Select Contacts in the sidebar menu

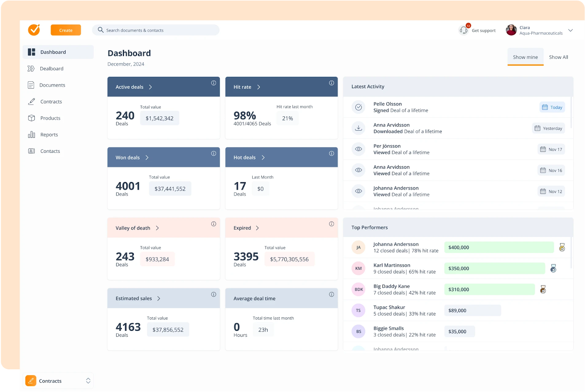50,151
